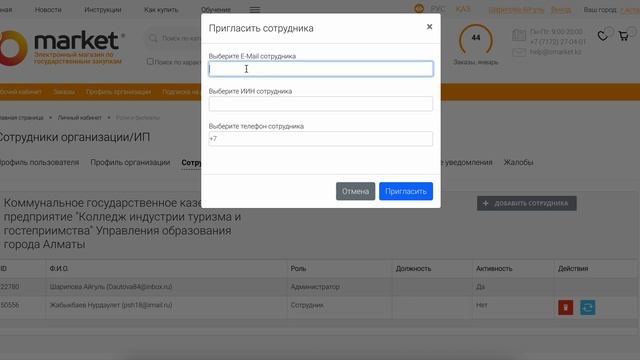The width and height of the screenshot is (640, 360).
Task: Open the hamburger menu in top navigation
Action: [x=255, y=9]
